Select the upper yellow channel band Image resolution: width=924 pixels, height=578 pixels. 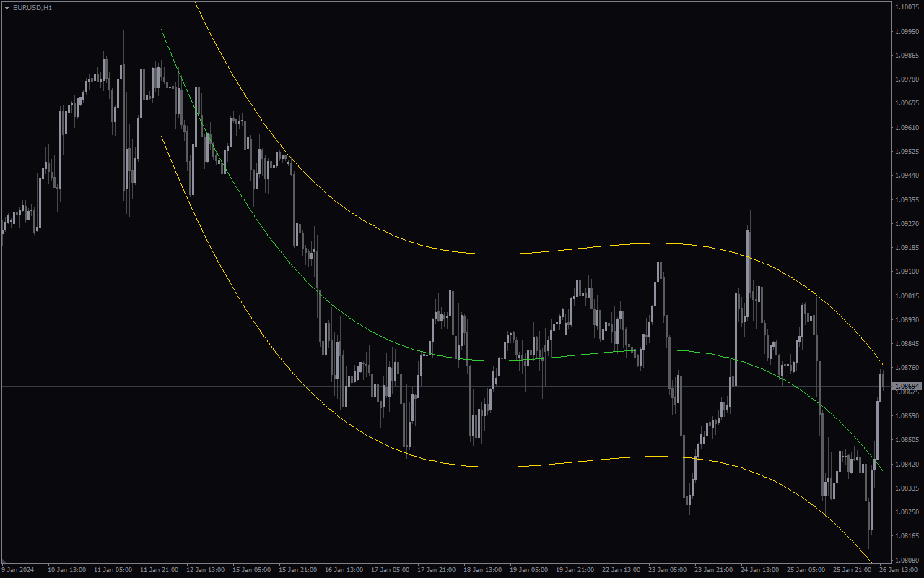505,254
